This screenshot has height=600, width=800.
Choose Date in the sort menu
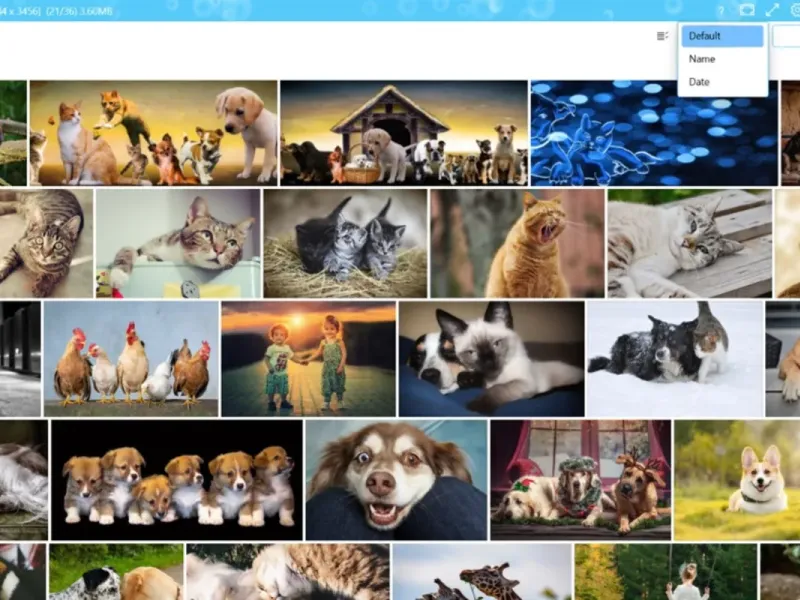(722, 82)
